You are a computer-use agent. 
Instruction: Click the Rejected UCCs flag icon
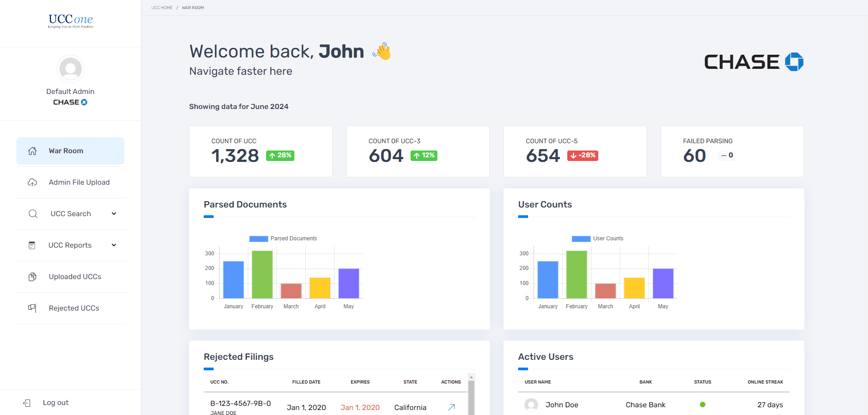point(32,308)
